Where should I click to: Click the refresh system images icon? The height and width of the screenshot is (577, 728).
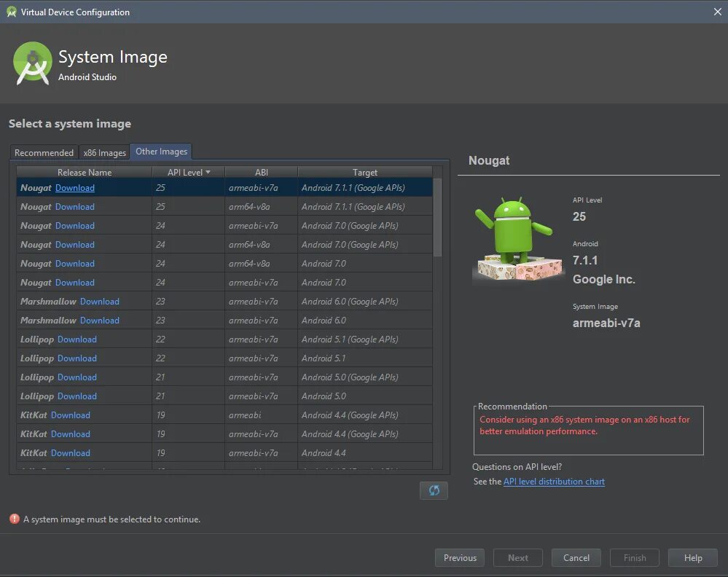pyautogui.click(x=434, y=490)
